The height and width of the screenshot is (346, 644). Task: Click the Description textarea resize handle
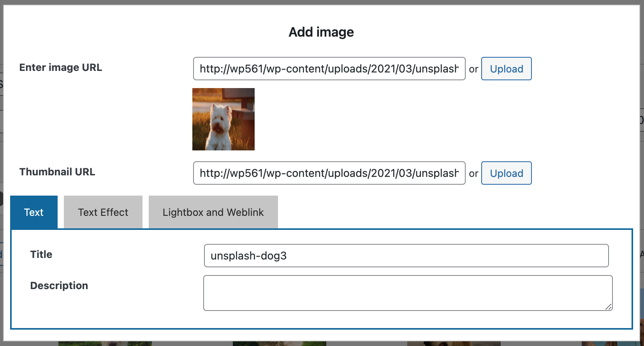[x=609, y=307]
